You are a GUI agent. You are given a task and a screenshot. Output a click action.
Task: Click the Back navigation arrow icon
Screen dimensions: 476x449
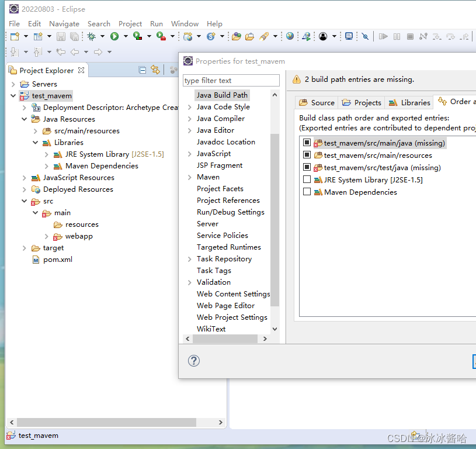pyautogui.click(x=75, y=52)
